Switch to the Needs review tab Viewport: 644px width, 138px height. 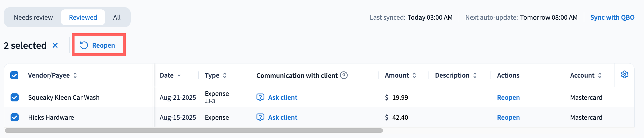(x=33, y=17)
